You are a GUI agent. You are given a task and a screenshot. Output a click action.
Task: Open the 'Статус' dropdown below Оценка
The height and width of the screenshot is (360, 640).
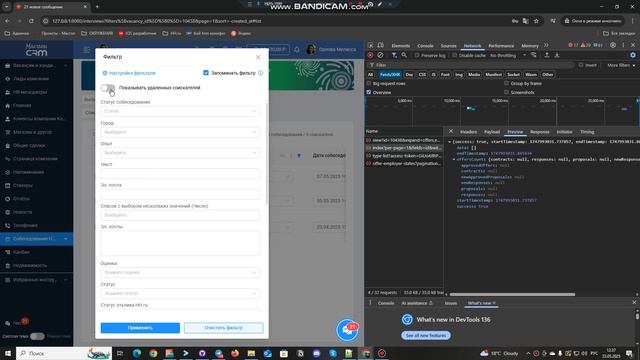[x=180, y=293]
